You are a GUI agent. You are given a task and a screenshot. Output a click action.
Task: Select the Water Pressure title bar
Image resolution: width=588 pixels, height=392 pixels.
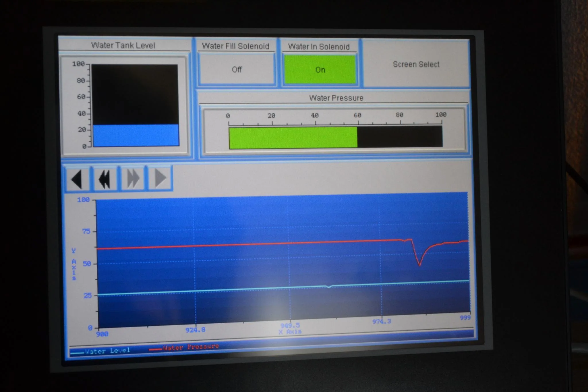pos(336,98)
